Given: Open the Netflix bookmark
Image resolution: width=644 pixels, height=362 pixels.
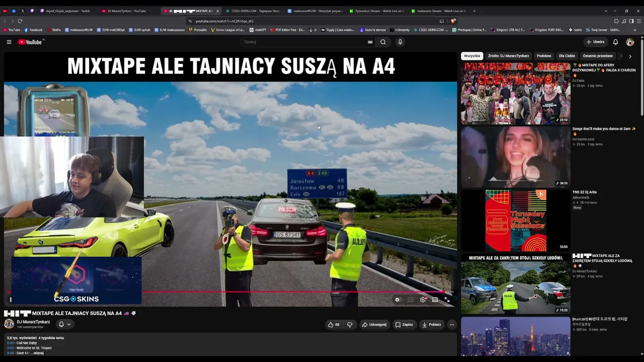Looking at the screenshot, I should point(53,30).
